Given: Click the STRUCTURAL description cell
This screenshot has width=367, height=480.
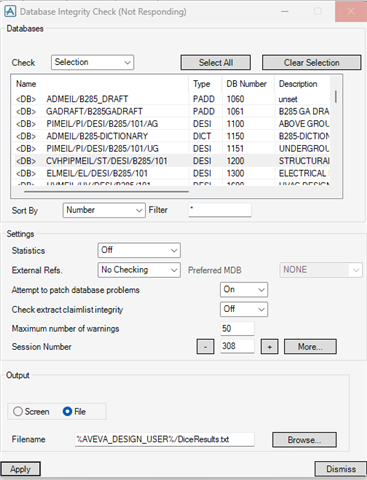Looking at the screenshot, I should (304, 161).
